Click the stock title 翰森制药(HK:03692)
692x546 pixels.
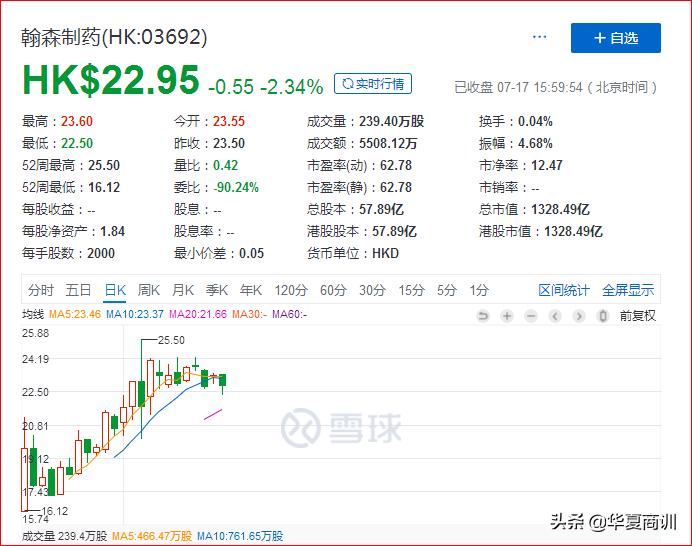(x=114, y=37)
